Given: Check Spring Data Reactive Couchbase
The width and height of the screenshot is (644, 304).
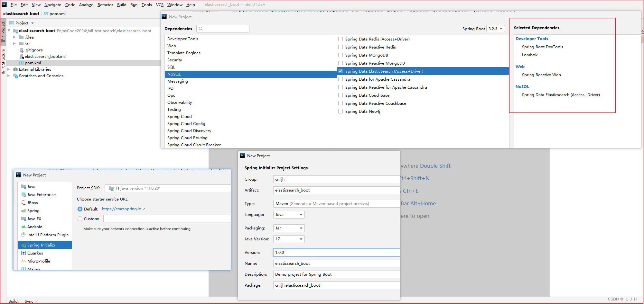Looking at the screenshot, I should pos(341,103).
